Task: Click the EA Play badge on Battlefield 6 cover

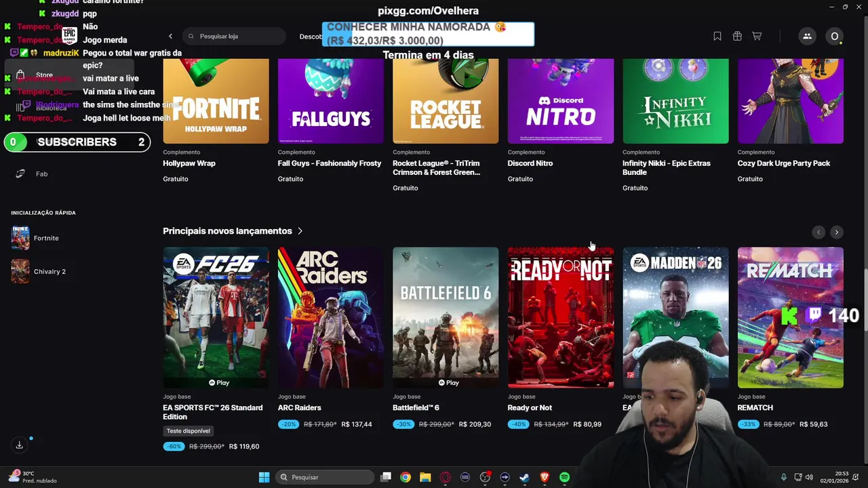Action: tap(448, 383)
